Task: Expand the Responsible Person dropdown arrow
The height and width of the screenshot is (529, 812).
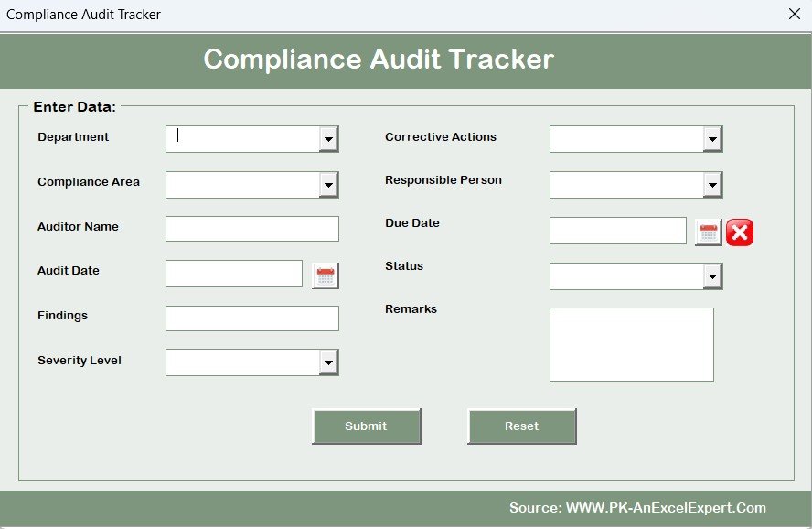Action: point(712,185)
